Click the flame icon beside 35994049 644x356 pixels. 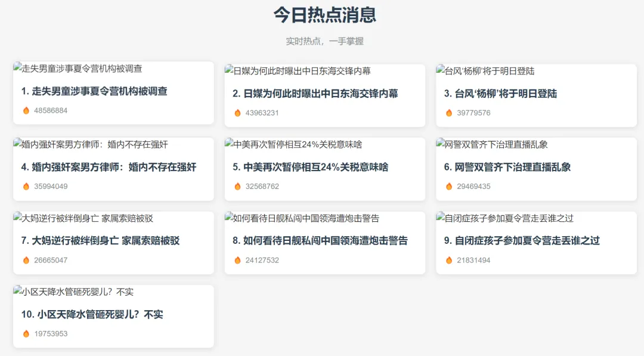(x=26, y=187)
